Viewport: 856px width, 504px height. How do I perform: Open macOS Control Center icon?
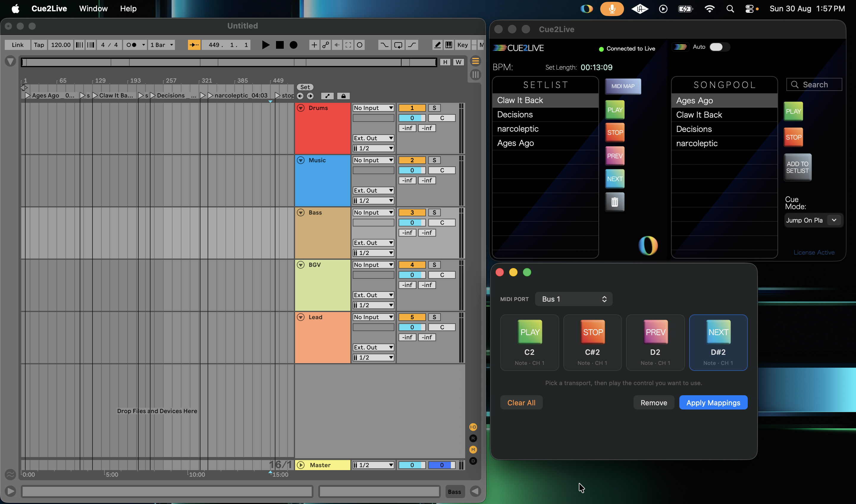(x=750, y=9)
